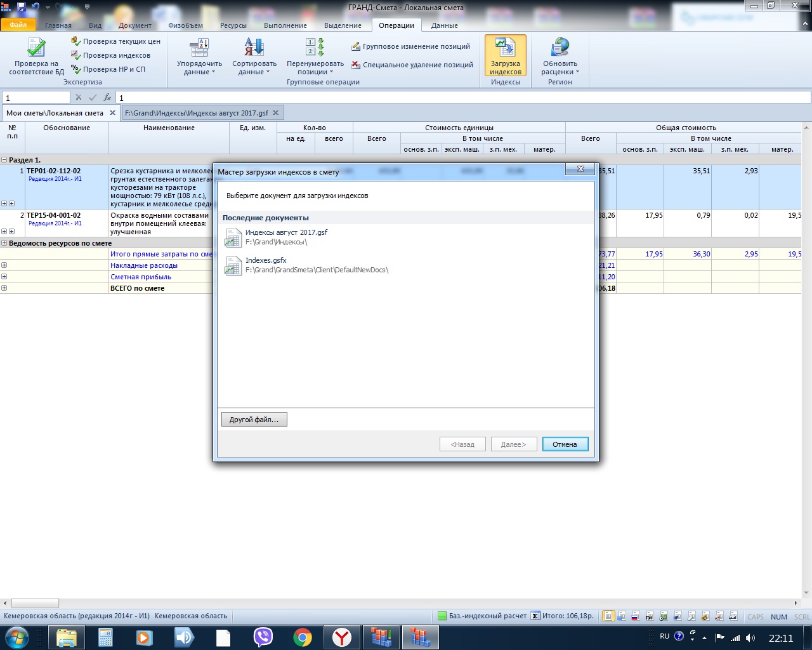
Task: Click the ruler icon in the status bar
Action: (x=733, y=616)
